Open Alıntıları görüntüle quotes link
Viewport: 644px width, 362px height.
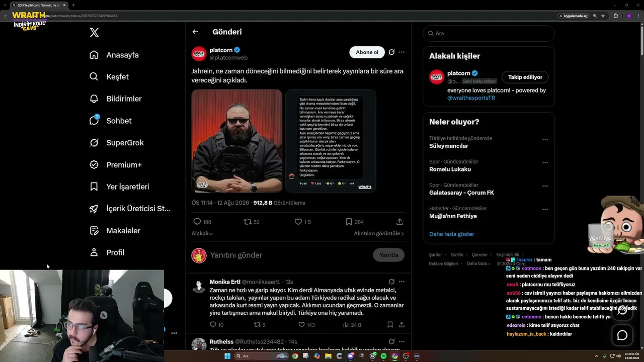pos(379,234)
